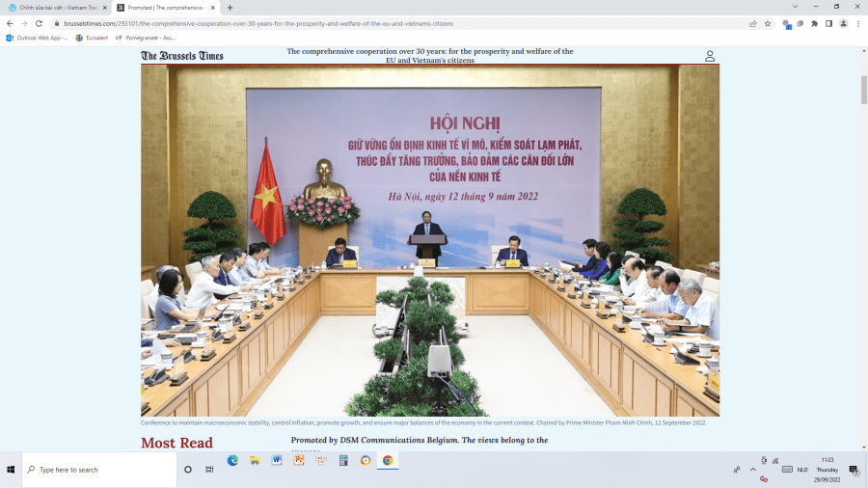Open the network tray icon
This screenshot has height=488, width=868.
tap(775, 460)
